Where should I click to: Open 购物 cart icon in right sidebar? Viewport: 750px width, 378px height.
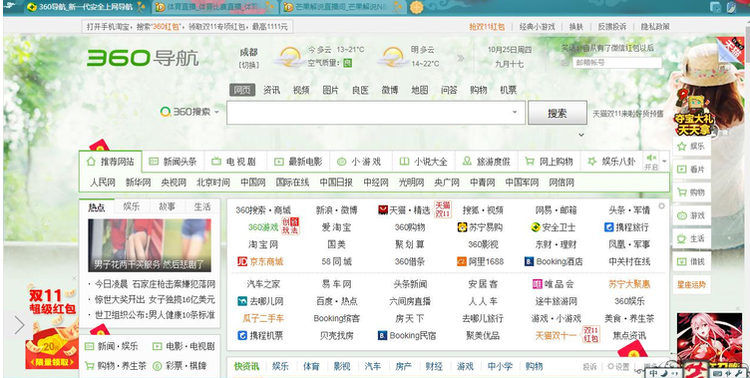click(681, 192)
